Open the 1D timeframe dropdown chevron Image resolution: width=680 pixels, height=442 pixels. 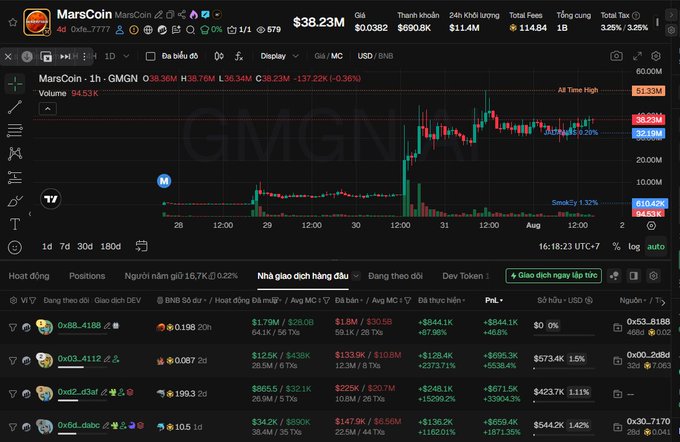pyautogui.click(x=126, y=56)
